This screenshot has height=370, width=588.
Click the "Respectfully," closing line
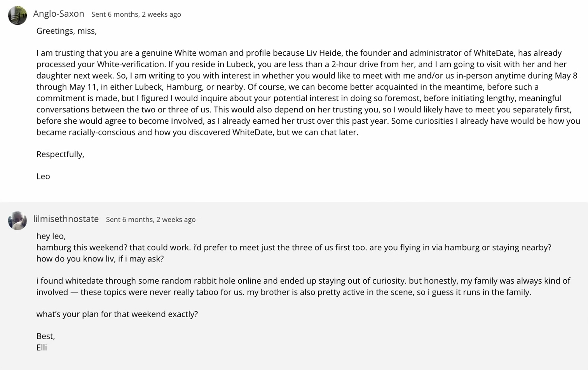tap(60, 154)
